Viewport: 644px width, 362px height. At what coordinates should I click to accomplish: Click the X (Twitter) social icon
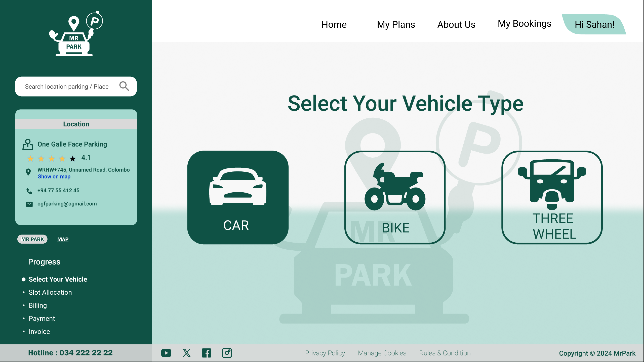click(x=186, y=353)
